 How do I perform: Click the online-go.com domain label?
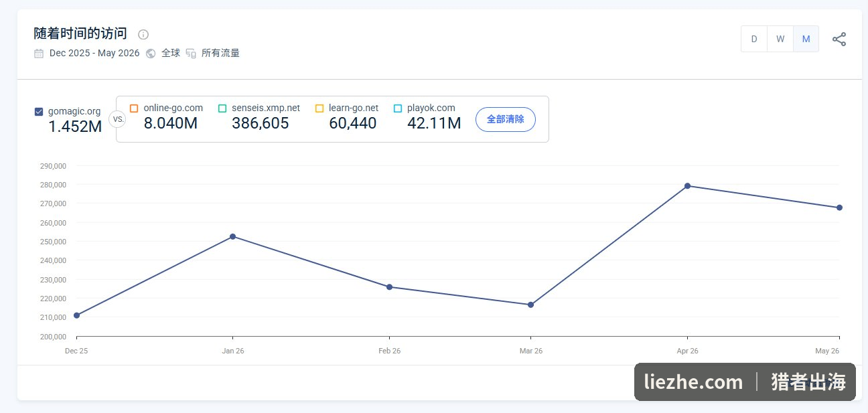(x=173, y=108)
